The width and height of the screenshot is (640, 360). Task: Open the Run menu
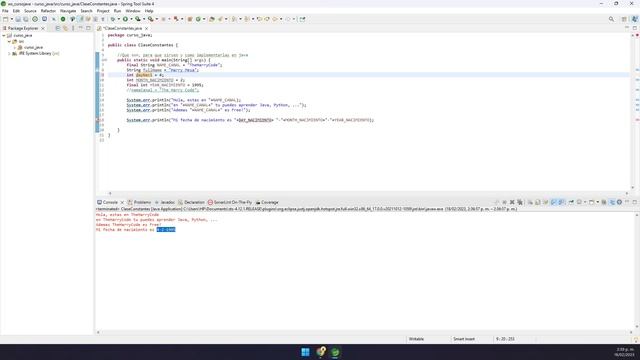pos(118,11)
